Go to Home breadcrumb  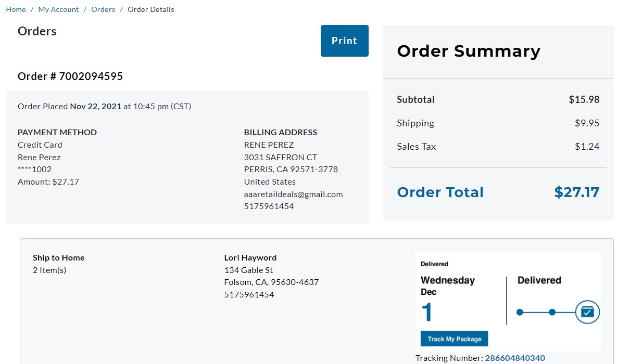pyautogui.click(x=16, y=9)
